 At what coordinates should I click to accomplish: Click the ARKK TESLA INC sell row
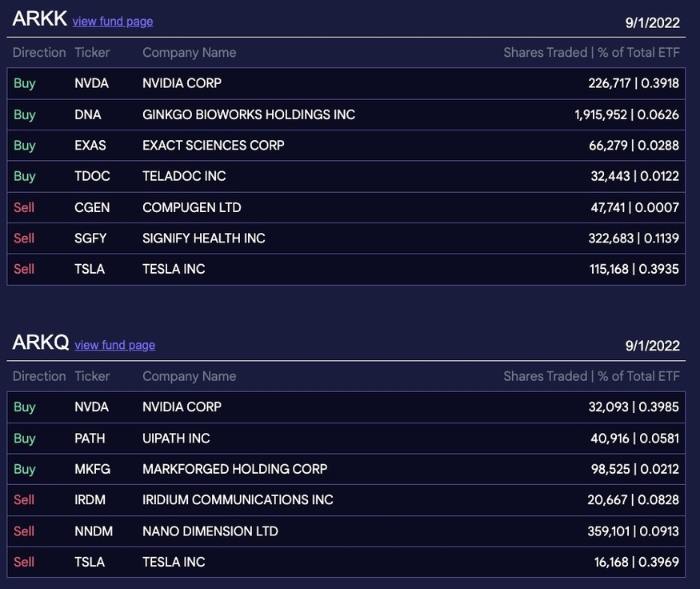[x=346, y=269]
